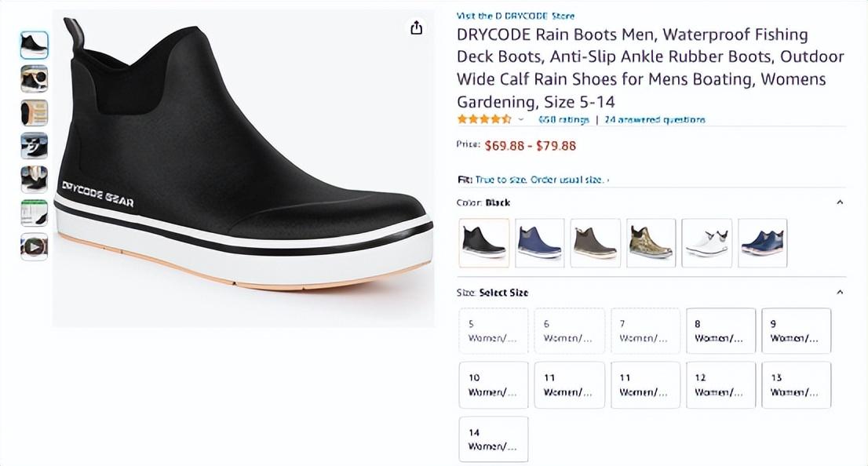
Task: Pick size 14 option
Action: click(x=493, y=439)
